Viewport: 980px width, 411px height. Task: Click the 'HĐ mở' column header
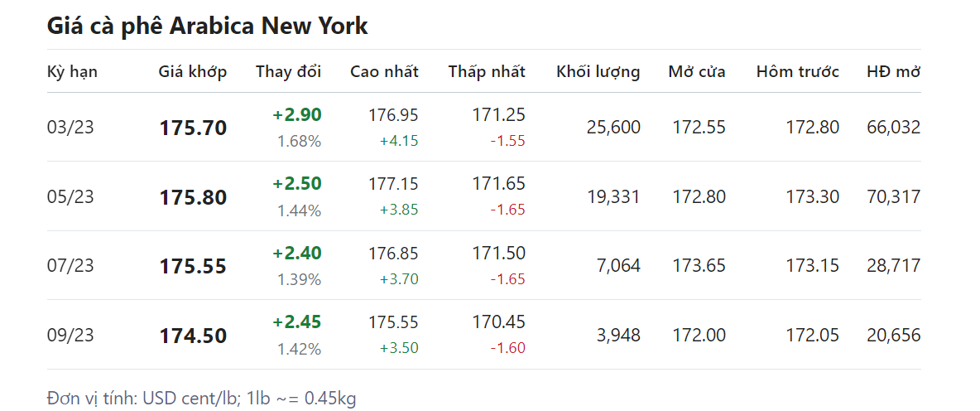[893, 71]
